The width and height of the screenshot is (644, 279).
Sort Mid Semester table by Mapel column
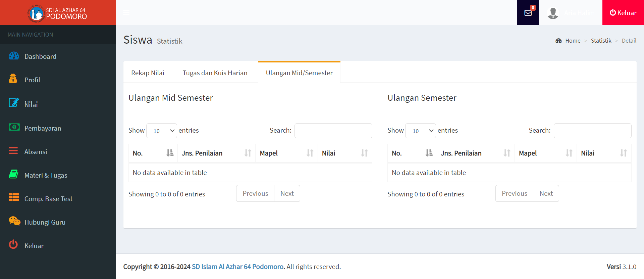coord(286,153)
